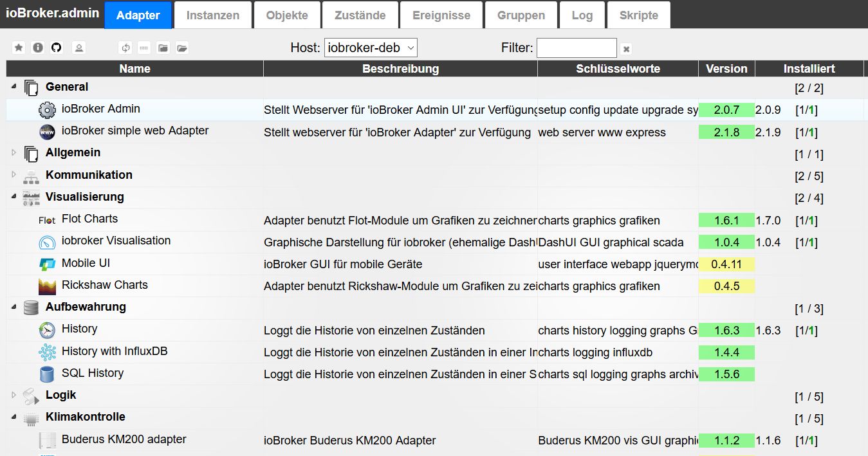Click the Logik category icon
The image size is (868, 456).
point(32,396)
